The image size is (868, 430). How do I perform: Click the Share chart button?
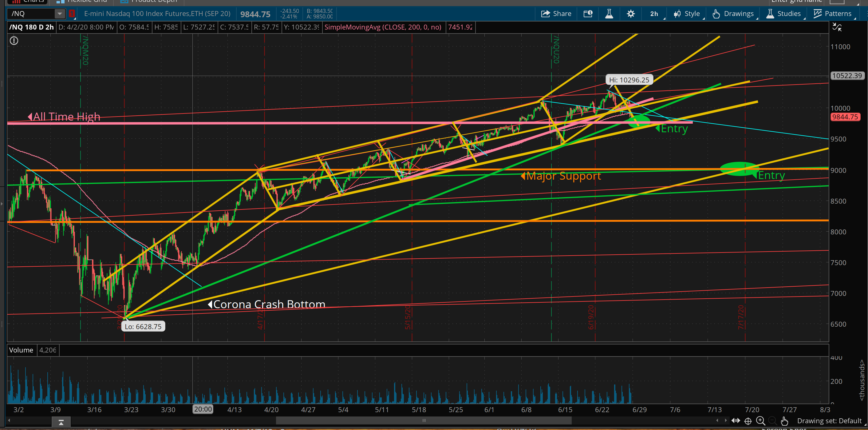(x=556, y=14)
